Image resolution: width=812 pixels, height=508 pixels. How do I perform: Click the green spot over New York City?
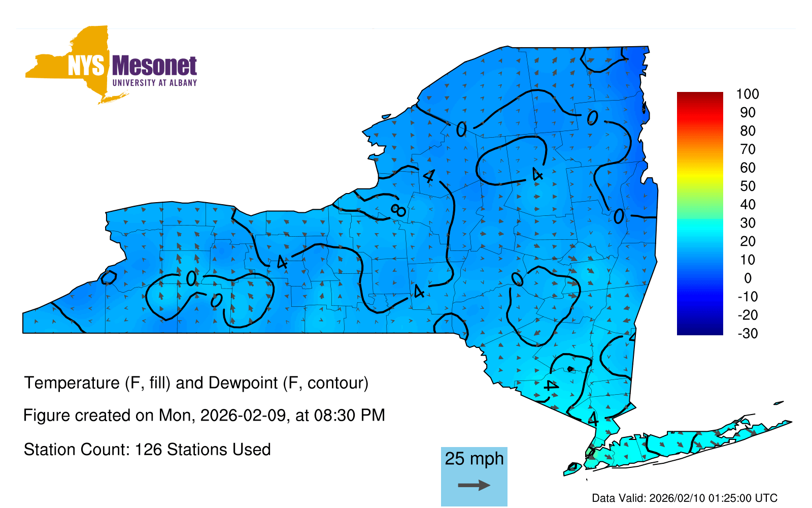tap(590, 451)
